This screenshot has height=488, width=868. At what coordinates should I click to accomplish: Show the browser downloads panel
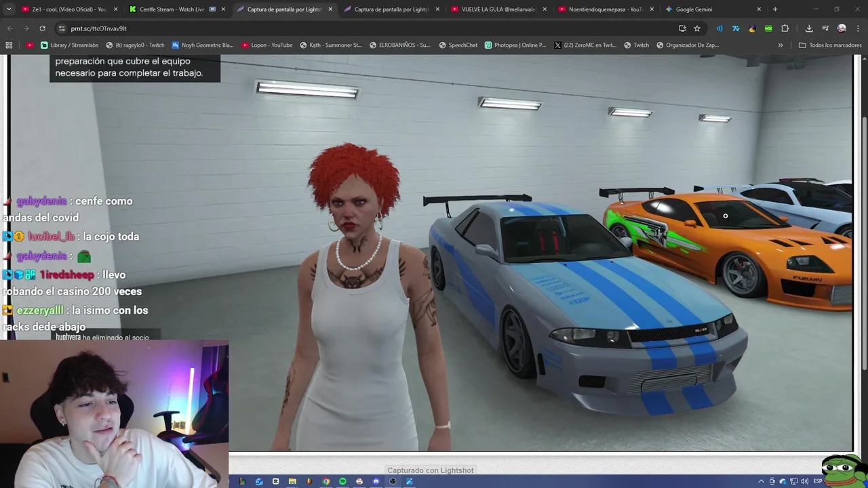tap(809, 28)
